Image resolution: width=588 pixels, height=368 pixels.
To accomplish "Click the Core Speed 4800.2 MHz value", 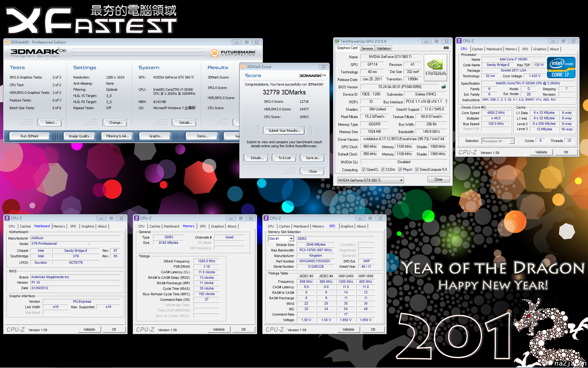I will [496, 113].
